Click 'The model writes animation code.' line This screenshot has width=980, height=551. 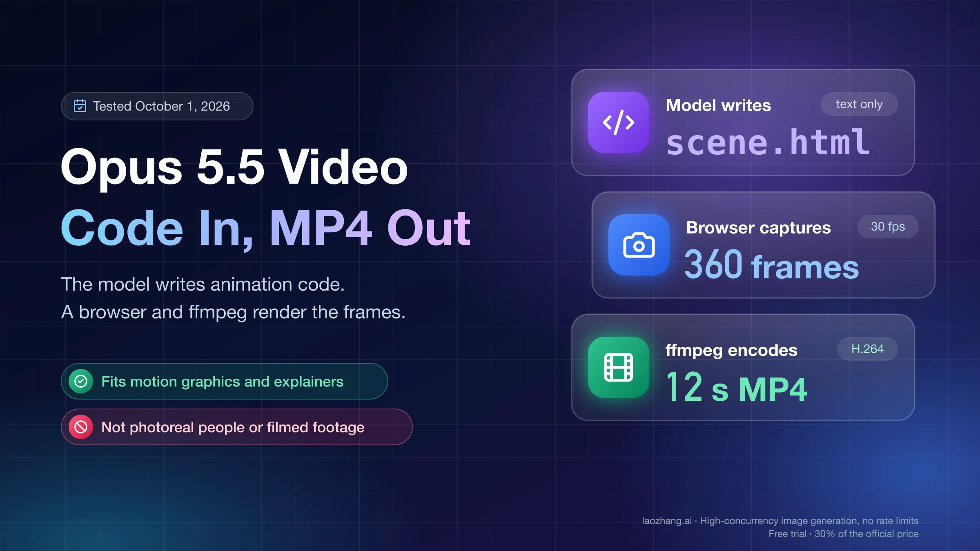click(203, 284)
